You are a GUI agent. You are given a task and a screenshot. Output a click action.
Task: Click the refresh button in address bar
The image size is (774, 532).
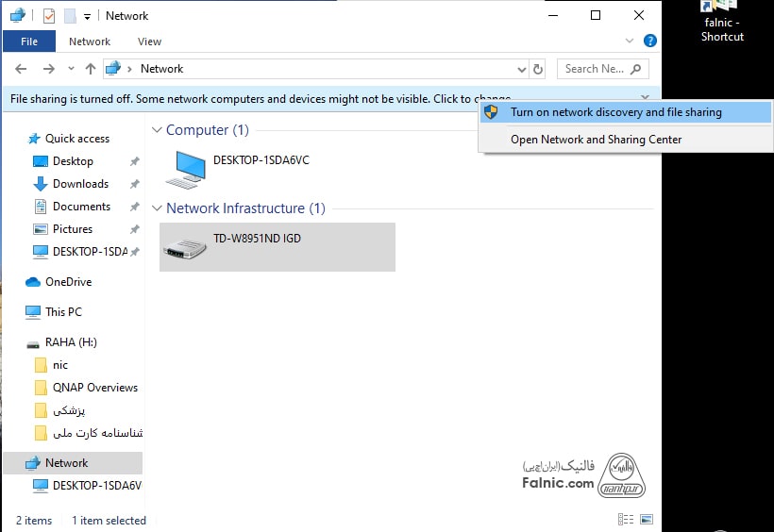[538, 69]
